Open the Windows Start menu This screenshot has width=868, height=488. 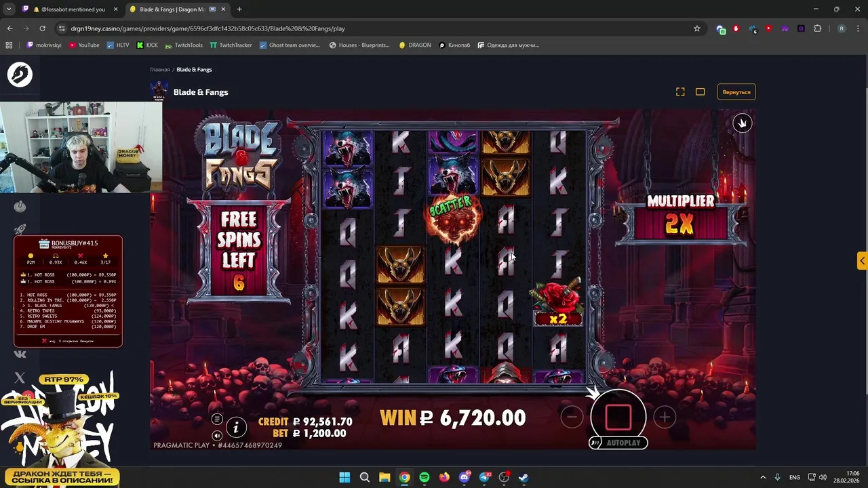point(344,477)
